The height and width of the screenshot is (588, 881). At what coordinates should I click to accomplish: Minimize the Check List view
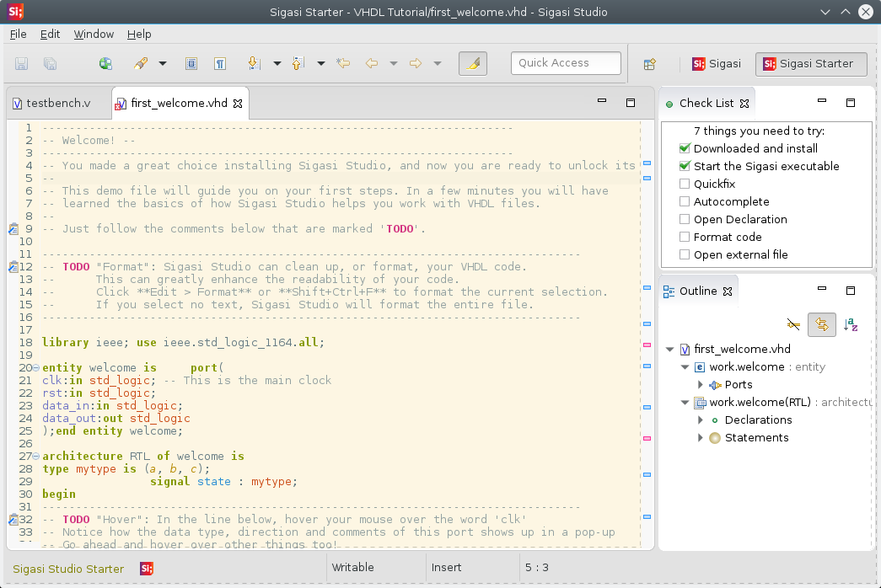(822, 101)
